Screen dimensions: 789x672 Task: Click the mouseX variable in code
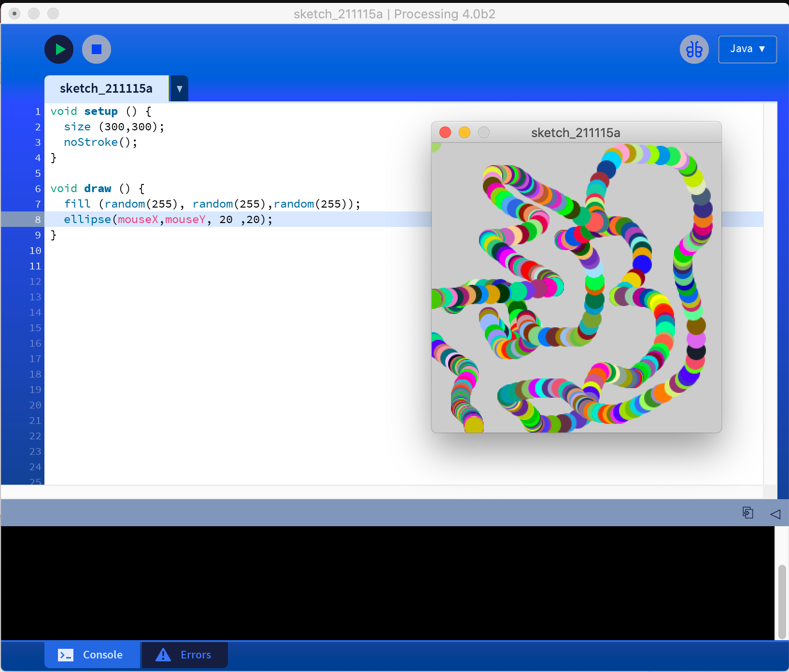tap(138, 220)
